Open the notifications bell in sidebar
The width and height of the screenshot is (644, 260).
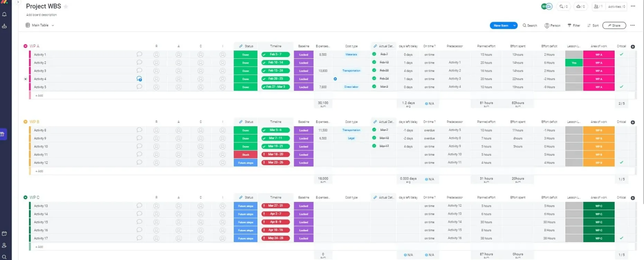(4, 15)
